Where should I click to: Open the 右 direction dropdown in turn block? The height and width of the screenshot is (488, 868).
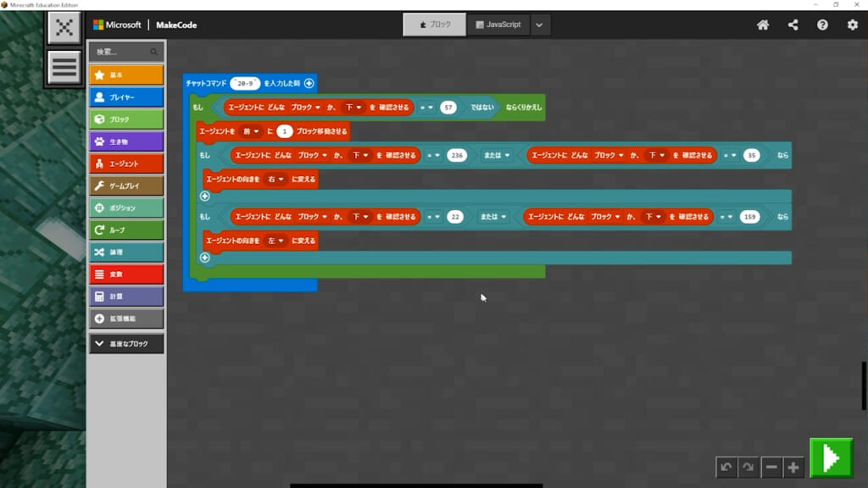275,180
